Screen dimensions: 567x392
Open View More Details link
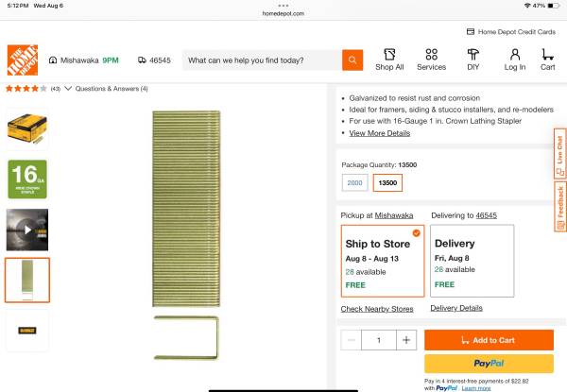point(379,133)
